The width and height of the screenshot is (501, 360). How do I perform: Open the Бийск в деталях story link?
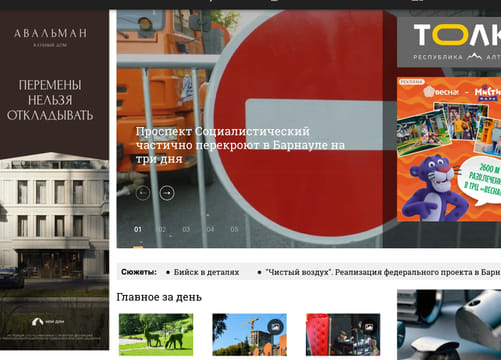point(206,272)
